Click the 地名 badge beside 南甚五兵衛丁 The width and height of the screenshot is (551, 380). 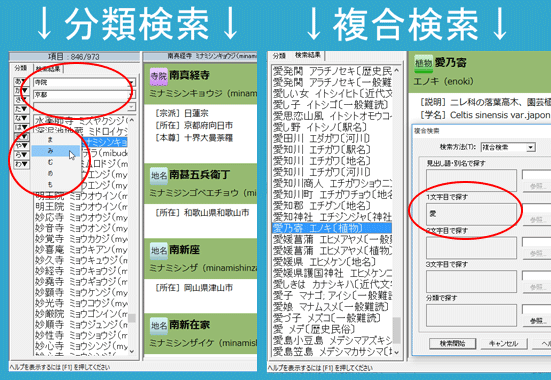tap(159, 175)
